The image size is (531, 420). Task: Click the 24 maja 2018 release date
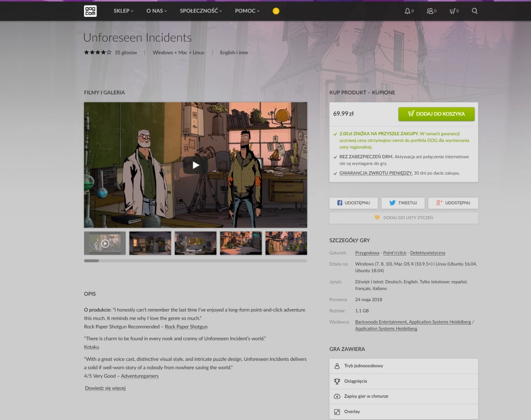[369, 300]
